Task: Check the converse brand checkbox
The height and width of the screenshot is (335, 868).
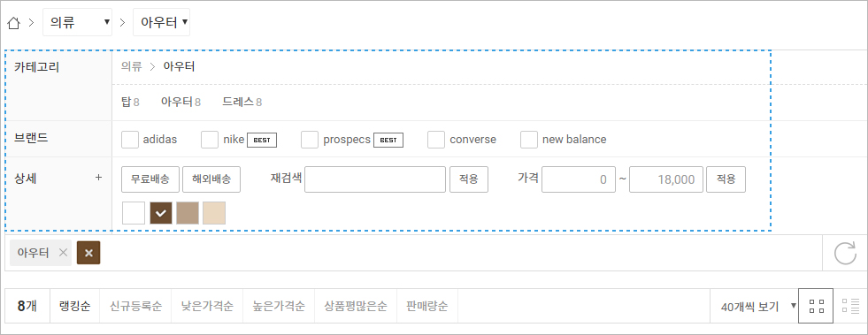Action: click(436, 140)
